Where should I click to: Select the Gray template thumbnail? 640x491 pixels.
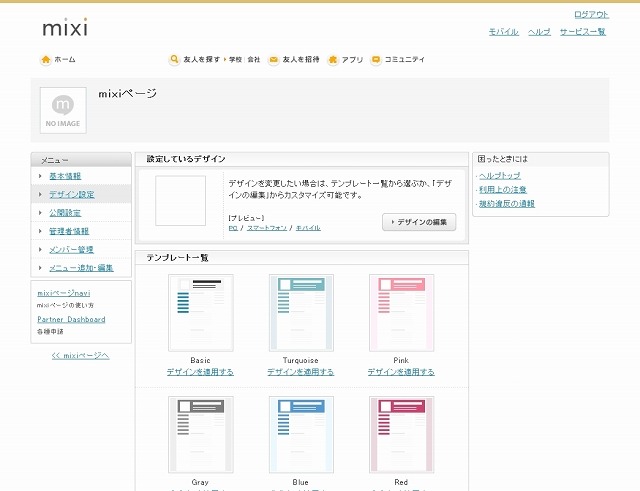click(x=201, y=435)
